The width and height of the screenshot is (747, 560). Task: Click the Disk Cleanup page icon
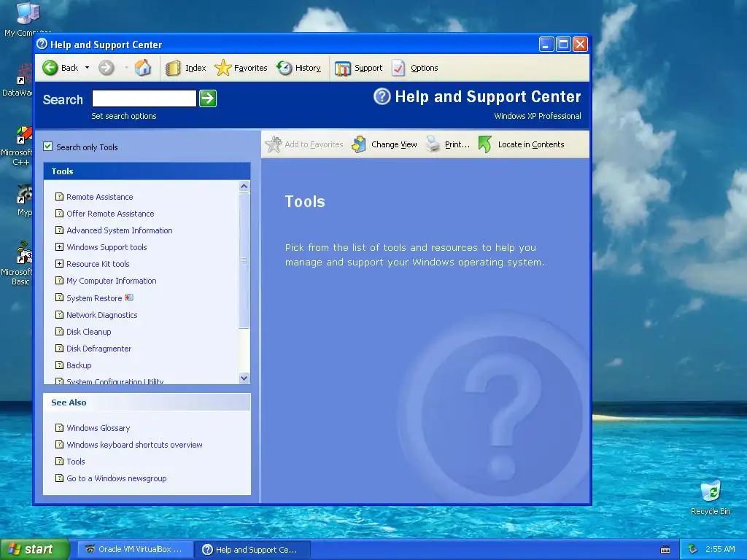coord(59,331)
